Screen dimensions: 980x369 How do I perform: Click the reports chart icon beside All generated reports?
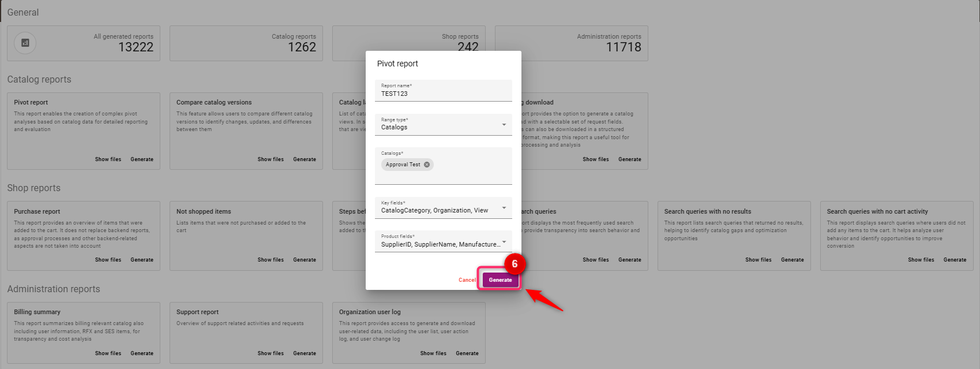[25, 43]
